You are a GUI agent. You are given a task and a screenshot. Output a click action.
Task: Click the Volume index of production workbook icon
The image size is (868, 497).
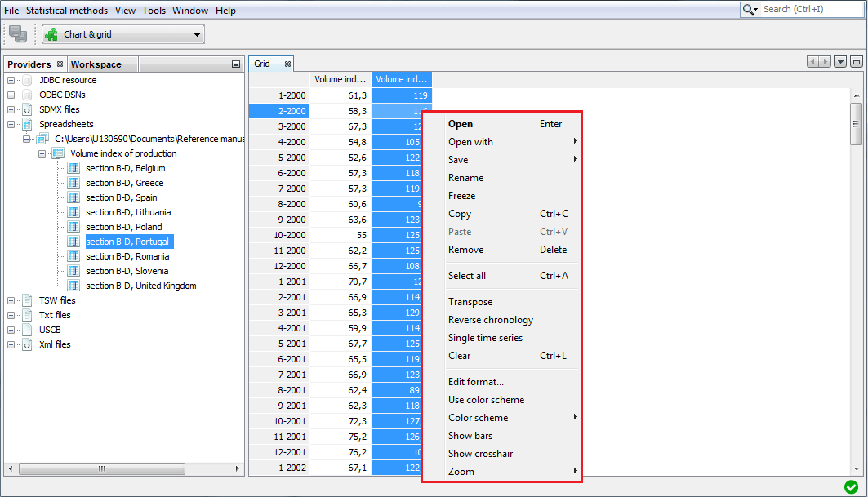pos(56,153)
